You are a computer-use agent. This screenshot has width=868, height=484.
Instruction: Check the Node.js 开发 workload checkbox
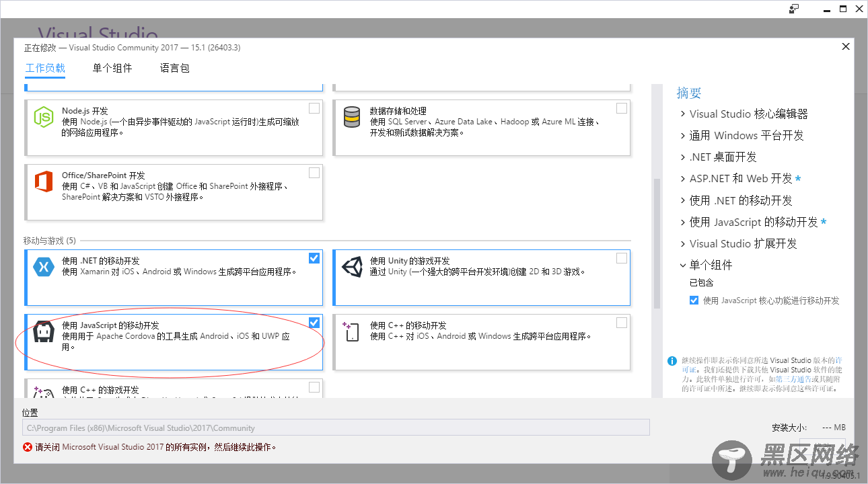(314, 108)
